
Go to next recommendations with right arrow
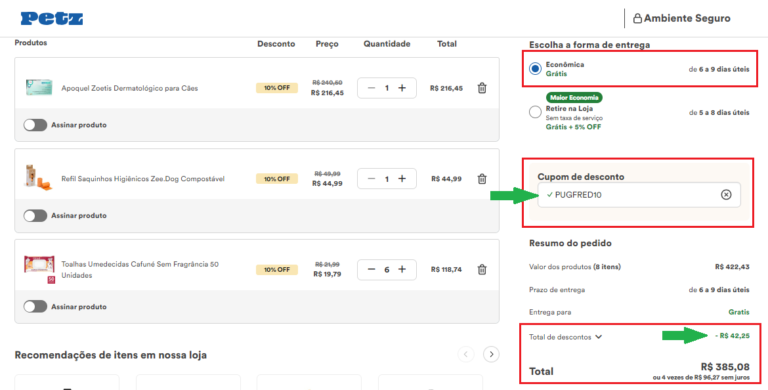coord(491,354)
